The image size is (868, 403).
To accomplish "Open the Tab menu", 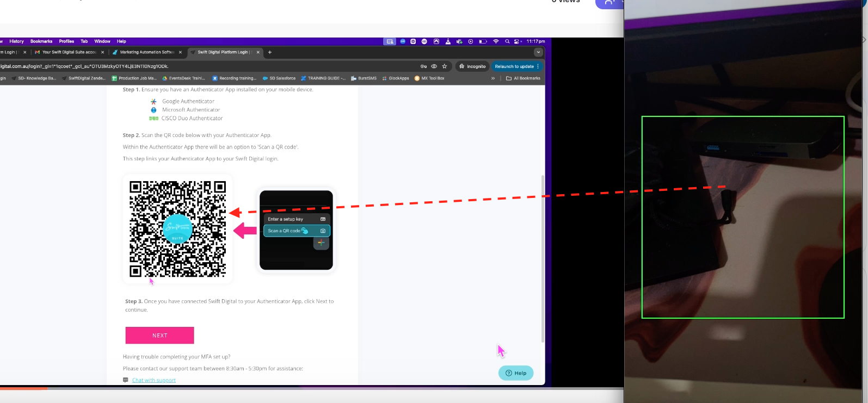I will (84, 41).
